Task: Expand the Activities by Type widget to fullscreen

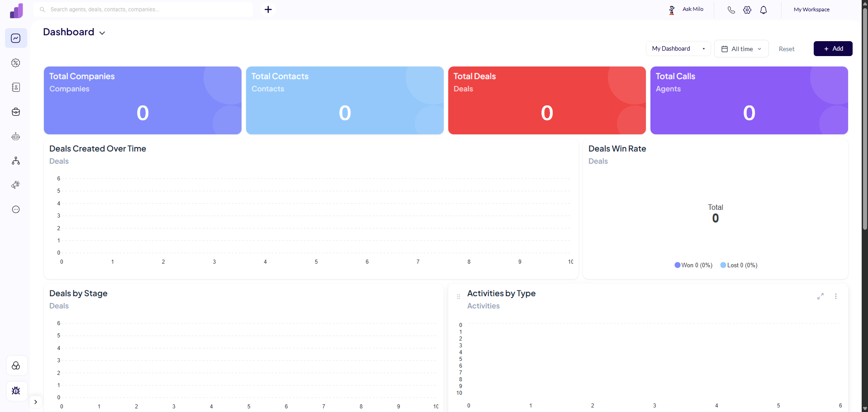Action: [x=821, y=296]
